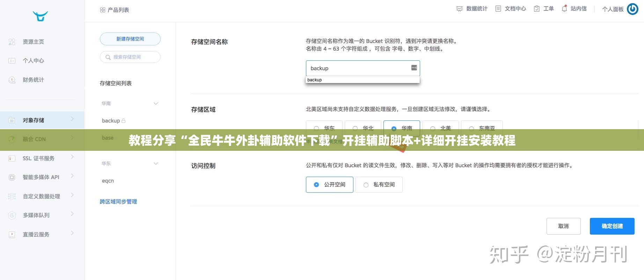This screenshot has width=644, height=280.
Task: Click the 站内信 bell icon
Action: (x=564, y=9)
